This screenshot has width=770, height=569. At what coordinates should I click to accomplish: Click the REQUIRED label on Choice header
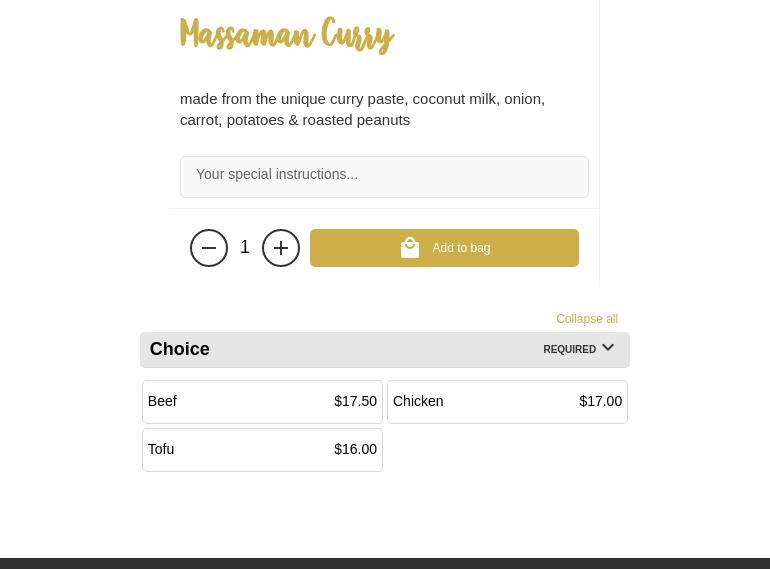(x=569, y=350)
